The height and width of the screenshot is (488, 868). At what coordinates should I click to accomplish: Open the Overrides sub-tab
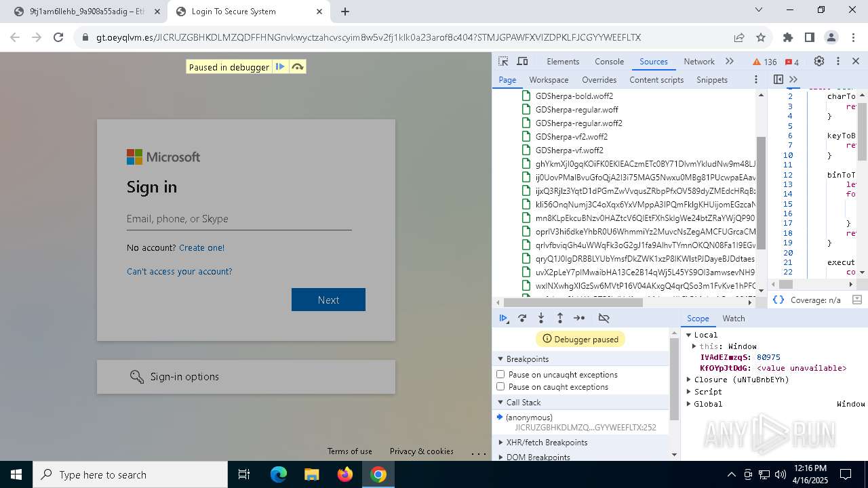[x=599, y=79]
